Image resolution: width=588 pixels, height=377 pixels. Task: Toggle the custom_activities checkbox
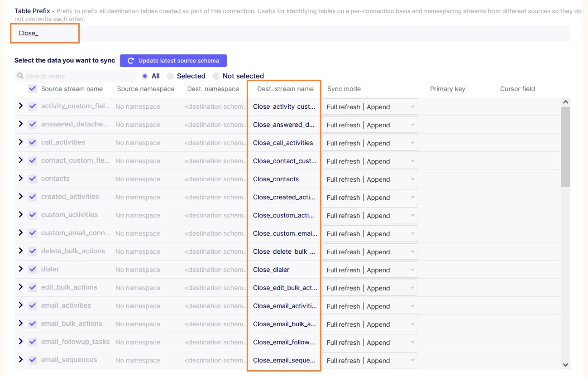tap(33, 215)
